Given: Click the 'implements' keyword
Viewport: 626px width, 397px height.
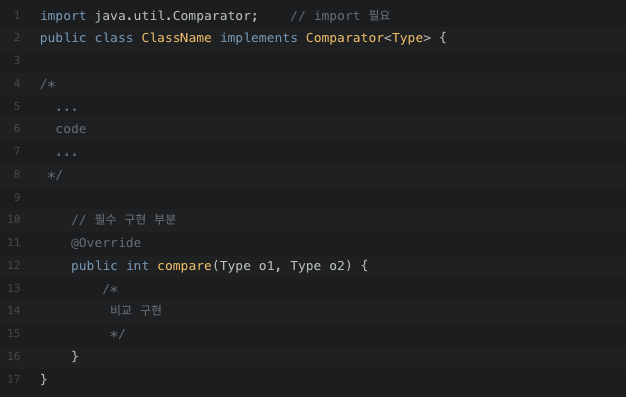Looking at the screenshot, I should [x=259, y=38].
